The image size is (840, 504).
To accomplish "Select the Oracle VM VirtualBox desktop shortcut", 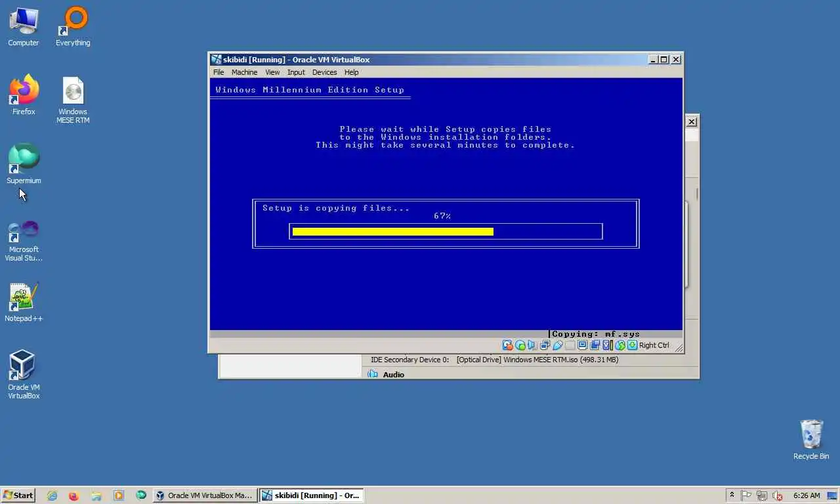I will click(x=24, y=375).
